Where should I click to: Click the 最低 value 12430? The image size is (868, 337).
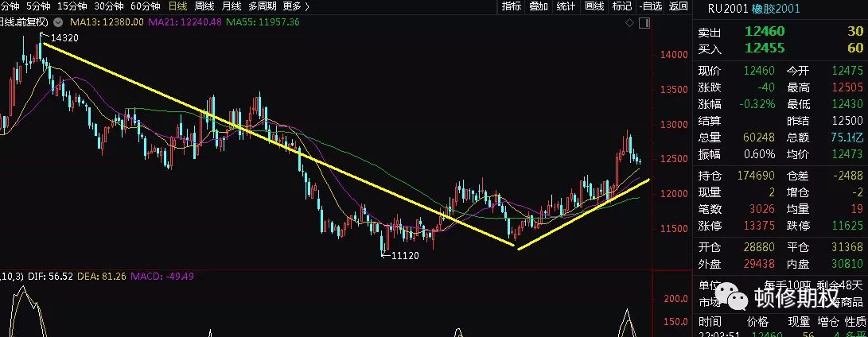tap(847, 105)
